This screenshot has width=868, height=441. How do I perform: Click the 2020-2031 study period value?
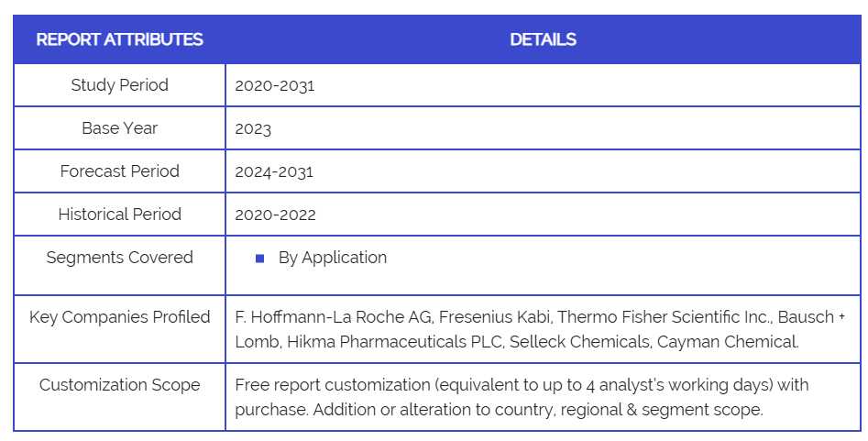tap(274, 86)
